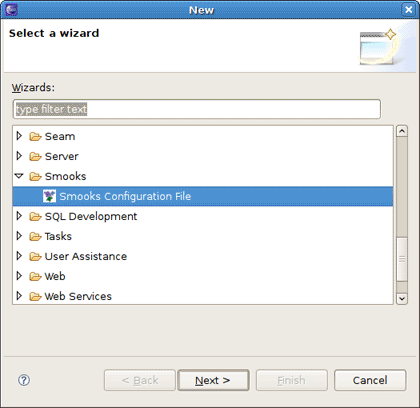Select the Tasks tree row label
Viewport: 420px width, 408px height.
58,236
